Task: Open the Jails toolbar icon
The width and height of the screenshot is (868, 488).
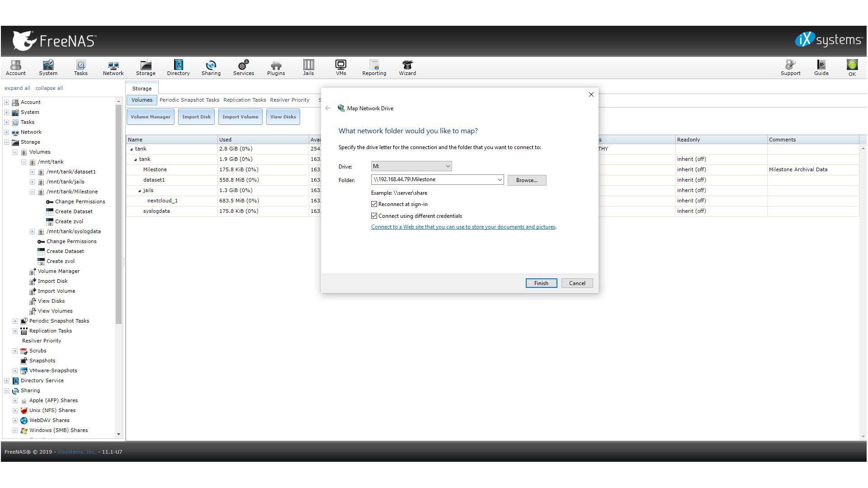Action: pos(308,68)
